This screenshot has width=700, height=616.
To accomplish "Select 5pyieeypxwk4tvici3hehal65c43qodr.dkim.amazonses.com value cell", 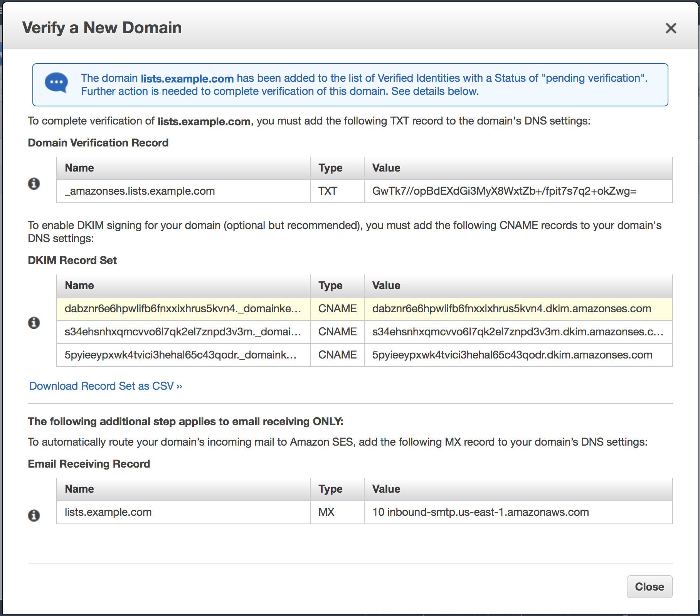I will tap(518, 355).
